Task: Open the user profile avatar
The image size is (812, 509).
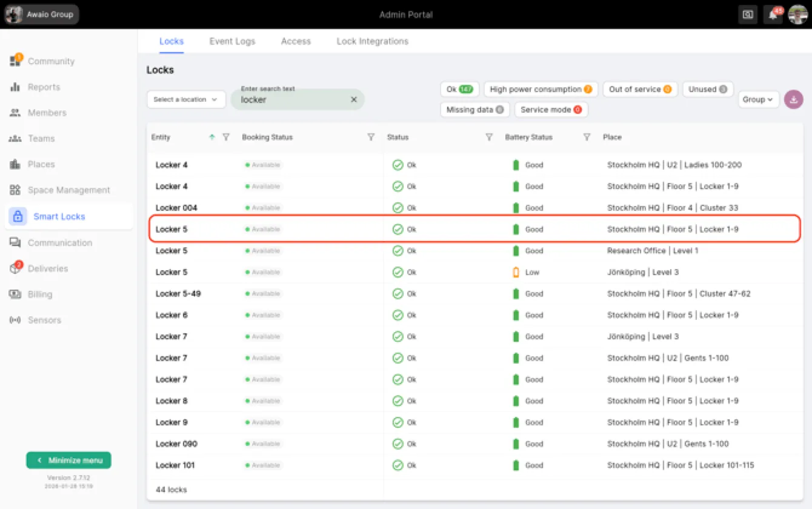Action: coord(798,15)
